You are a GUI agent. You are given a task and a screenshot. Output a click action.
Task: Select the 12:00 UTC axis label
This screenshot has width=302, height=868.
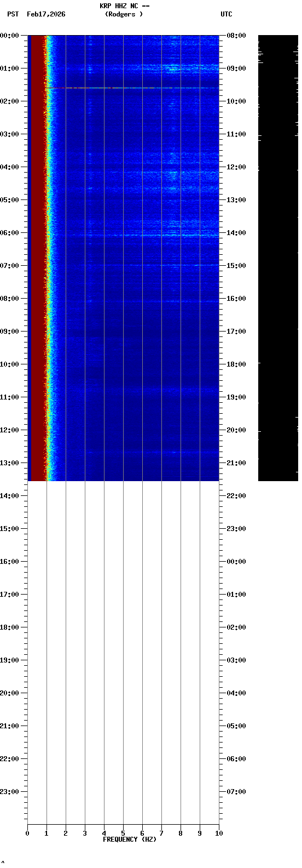pos(236,167)
